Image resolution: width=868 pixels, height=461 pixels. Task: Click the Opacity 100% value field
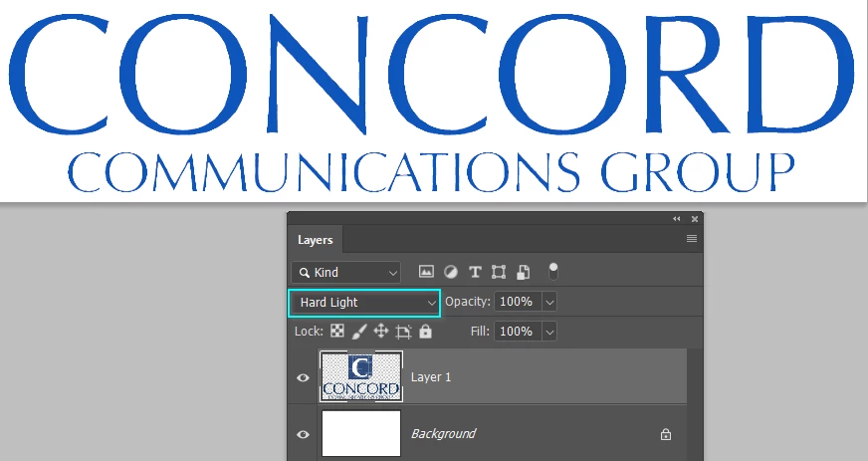tap(519, 302)
